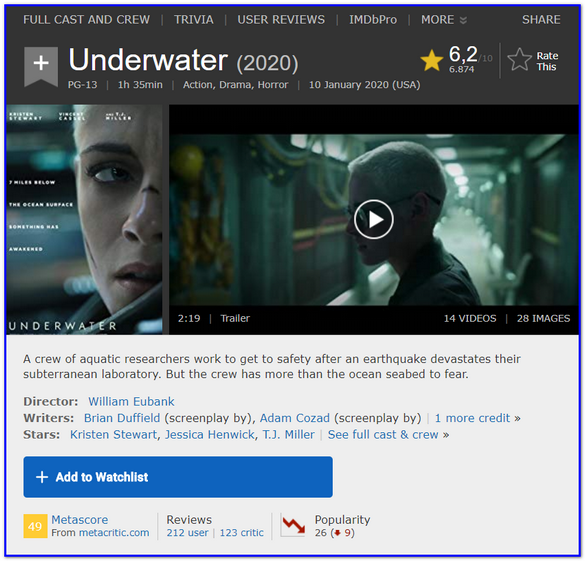This screenshot has height=561, width=585.
Task: Click the watchlist ribbon plus icon beside title
Action: [41, 66]
